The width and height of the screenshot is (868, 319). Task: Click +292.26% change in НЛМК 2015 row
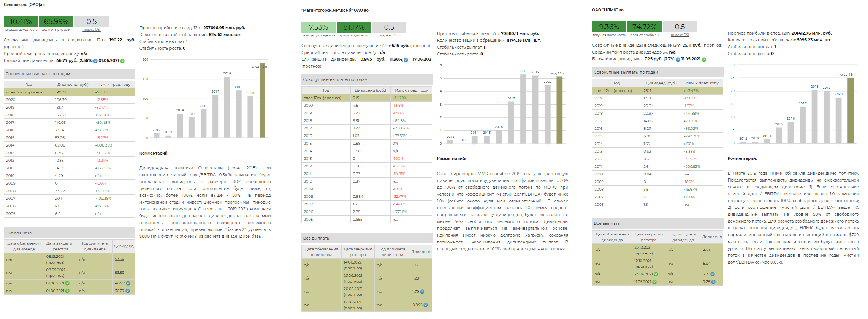[x=692, y=136]
